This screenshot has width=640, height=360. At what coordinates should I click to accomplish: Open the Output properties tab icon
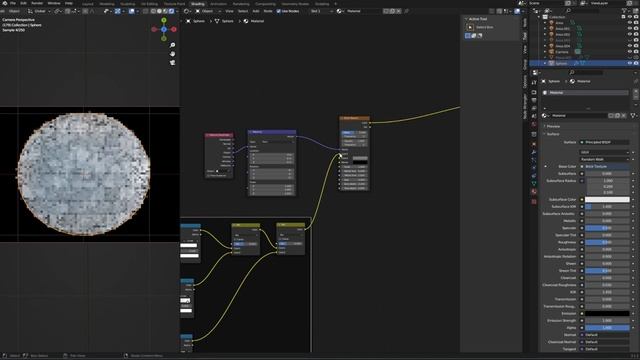pos(534,101)
